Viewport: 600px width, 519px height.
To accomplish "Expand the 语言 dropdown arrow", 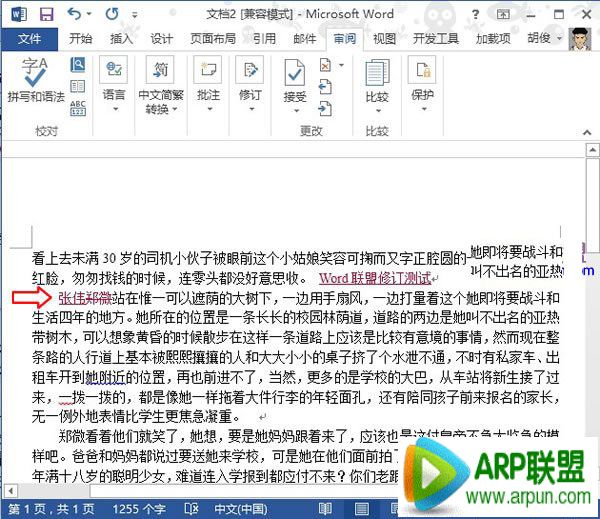I will [x=115, y=109].
